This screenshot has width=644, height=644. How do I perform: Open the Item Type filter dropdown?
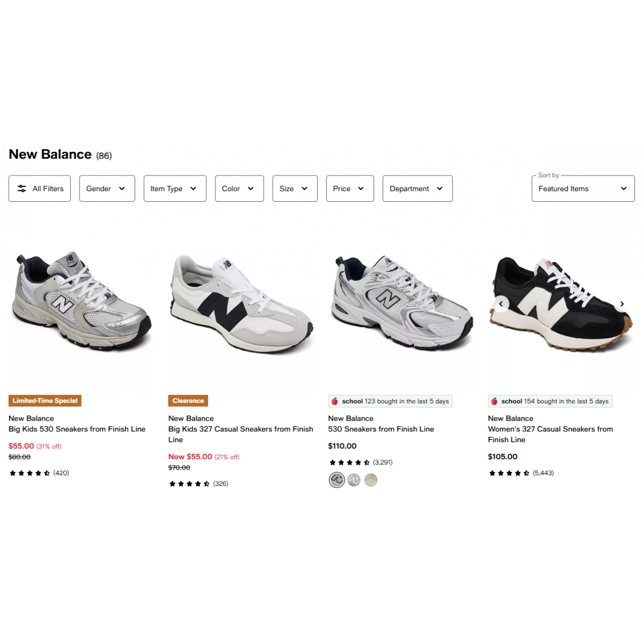pos(175,188)
